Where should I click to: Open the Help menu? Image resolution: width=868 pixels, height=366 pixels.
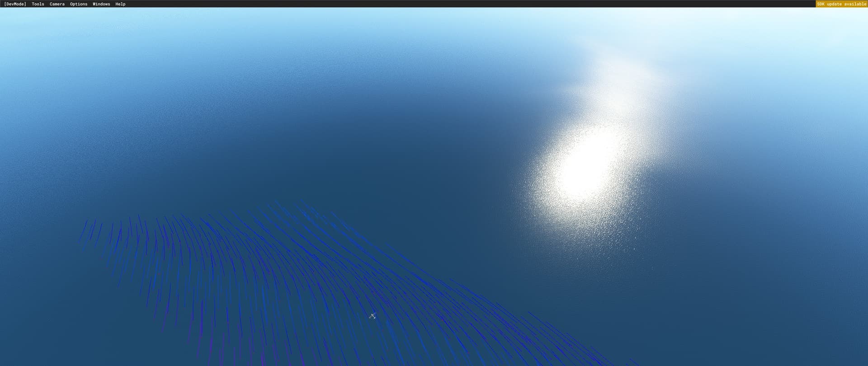pos(120,4)
